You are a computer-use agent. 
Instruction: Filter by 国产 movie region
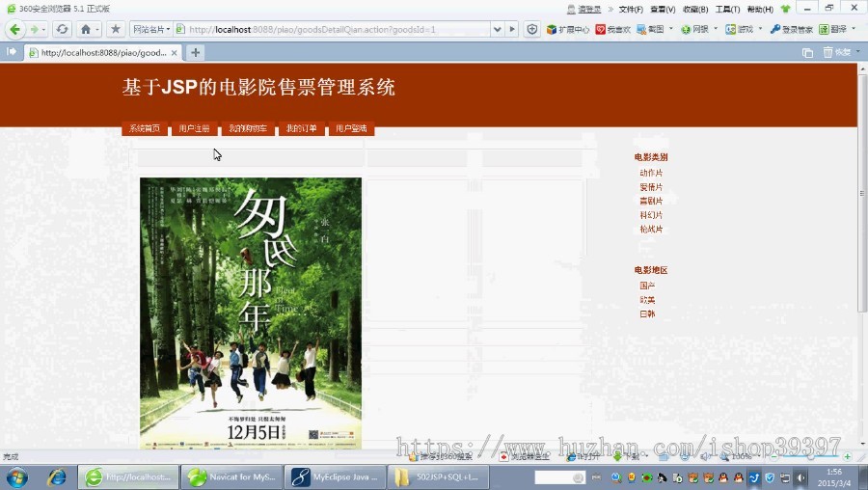click(647, 286)
